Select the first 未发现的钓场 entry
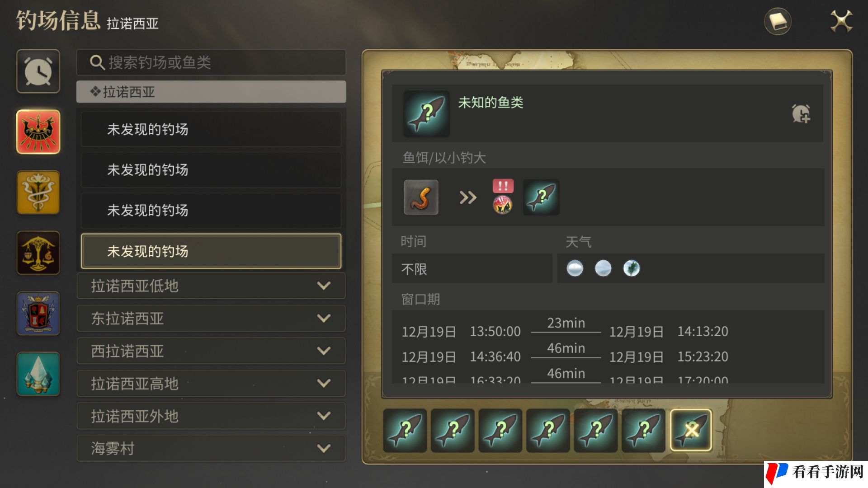 [x=211, y=129]
